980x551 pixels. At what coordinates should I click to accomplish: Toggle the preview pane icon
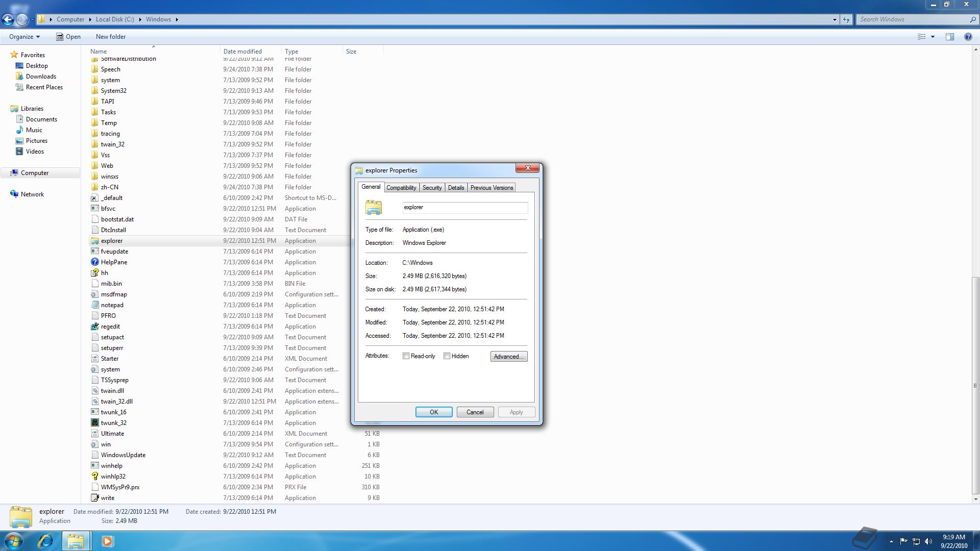tap(950, 37)
